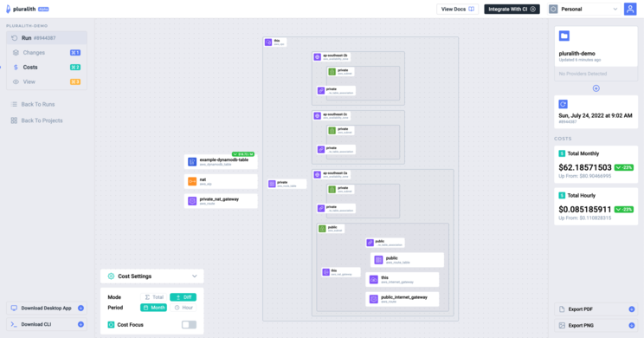Viewport: 644px width, 338px height.
Task: Click the ap-southeast-2c availability zone icon
Action: pyautogui.click(x=318, y=116)
